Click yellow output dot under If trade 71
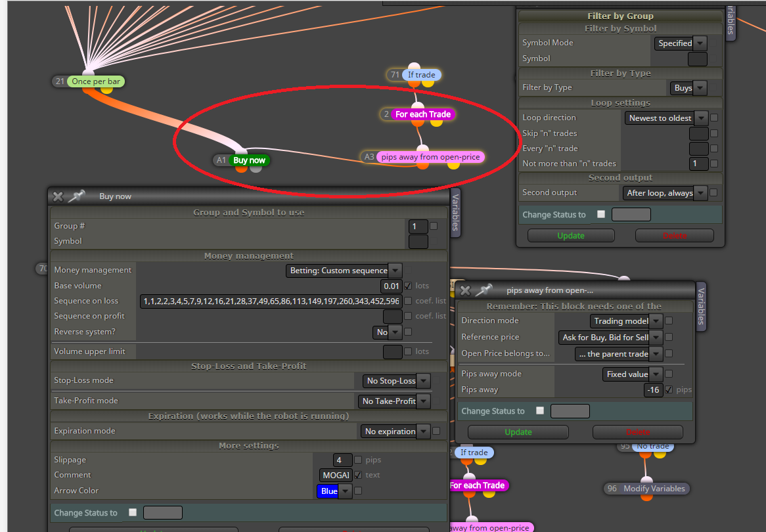The height and width of the screenshot is (532, 766). [x=428, y=83]
